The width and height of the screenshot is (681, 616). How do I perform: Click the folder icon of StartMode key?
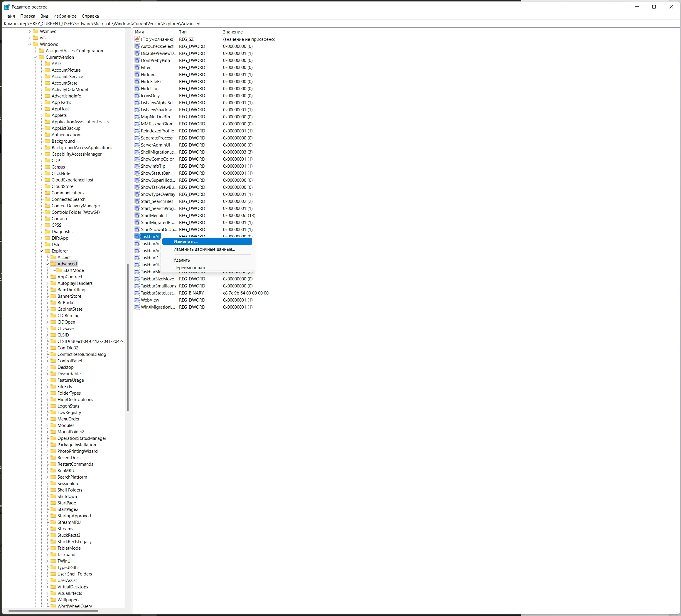click(x=59, y=270)
